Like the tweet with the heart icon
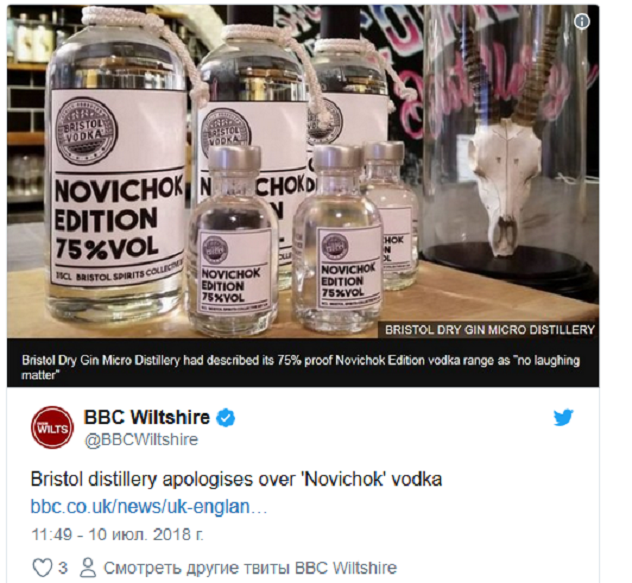This screenshot has height=583, width=632. (x=42, y=568)
